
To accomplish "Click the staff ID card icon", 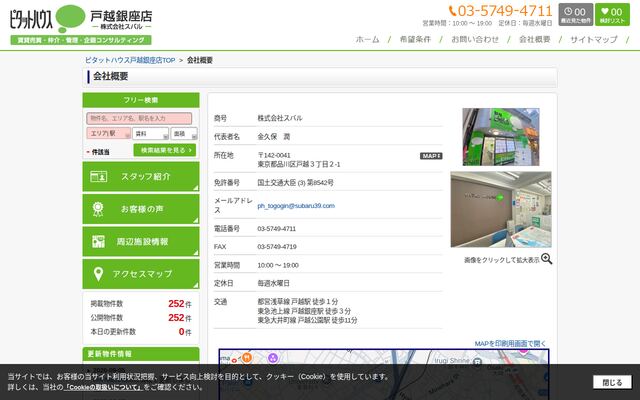I will (98, 176).
